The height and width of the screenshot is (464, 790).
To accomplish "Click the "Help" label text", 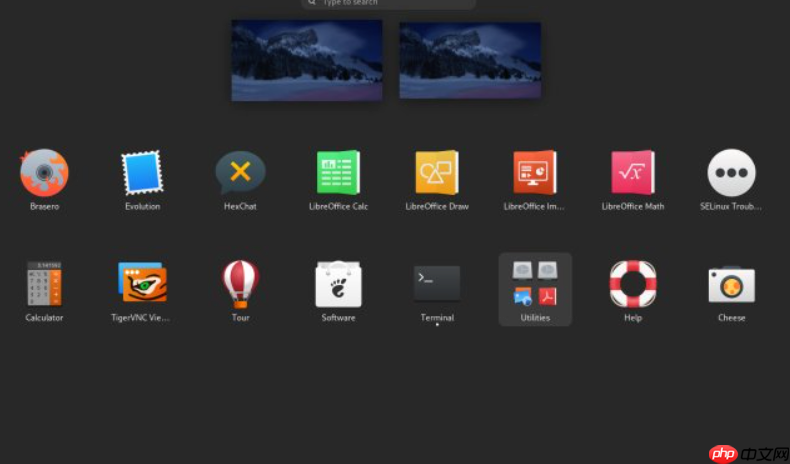I will coord(633,318).
